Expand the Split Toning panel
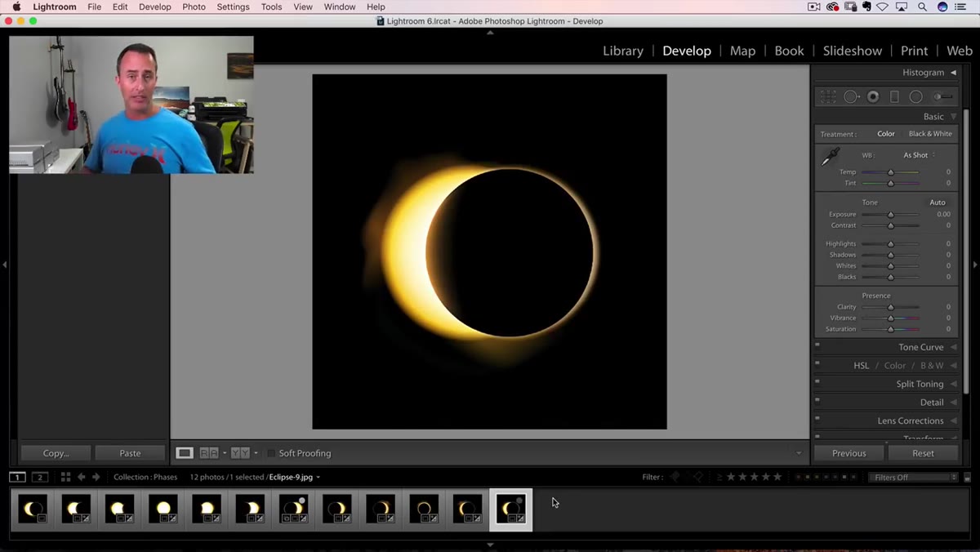 click(953, 384)
